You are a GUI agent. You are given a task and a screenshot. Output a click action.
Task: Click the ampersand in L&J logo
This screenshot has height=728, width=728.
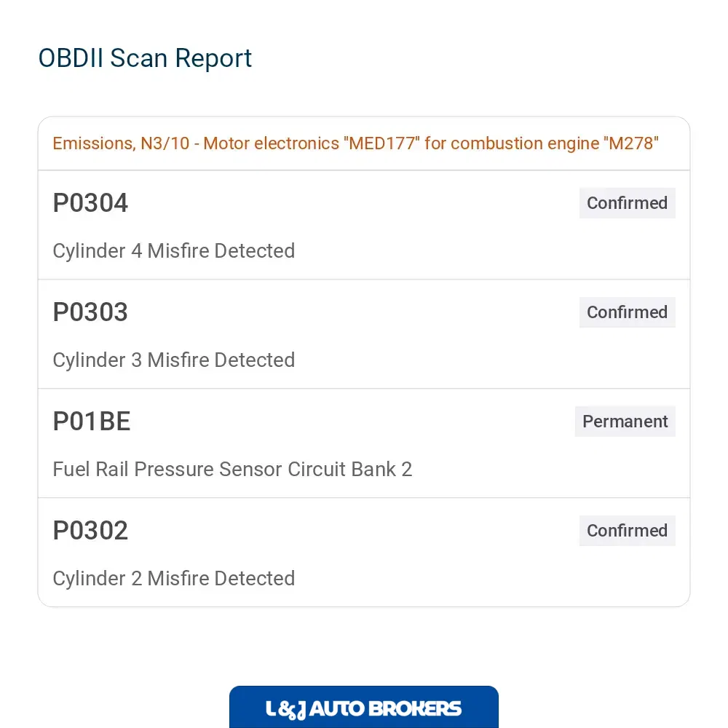pos(286,710)
